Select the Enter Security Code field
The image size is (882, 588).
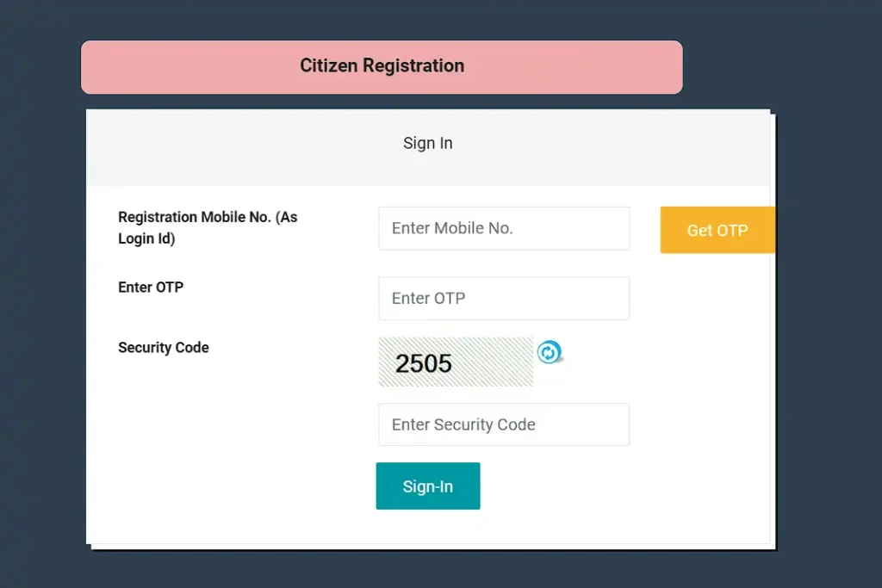tap(504, 424)
